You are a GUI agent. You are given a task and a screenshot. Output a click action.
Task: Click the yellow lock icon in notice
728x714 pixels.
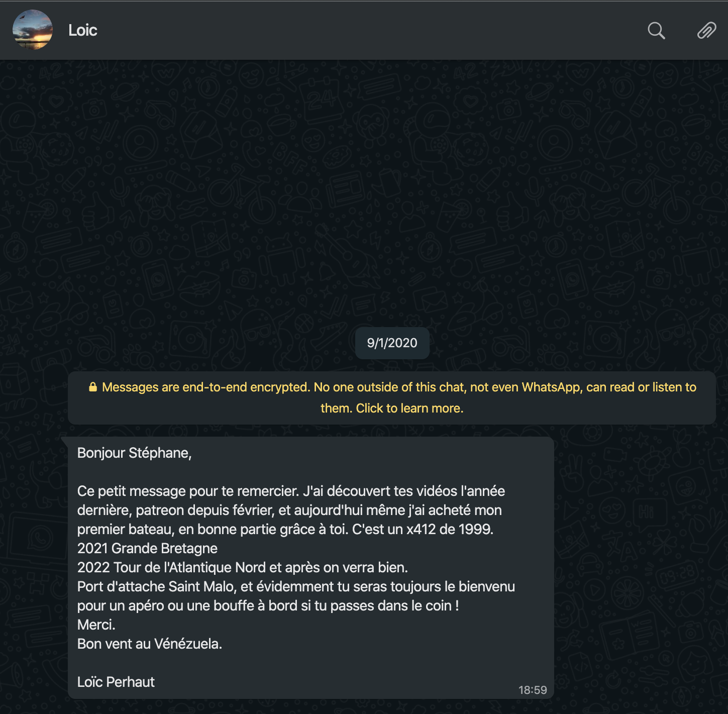93,387
